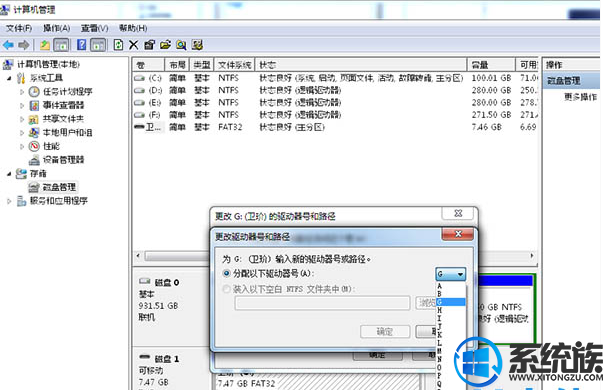603x390 pixels.
Task: Expand the 本地用户和组 node arrow
Action: pos(22,133)
